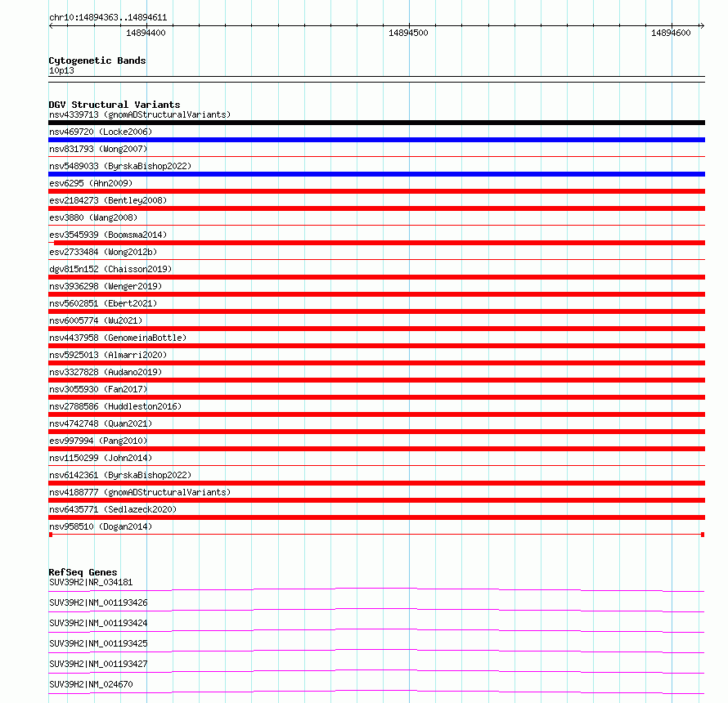Click the red bar under esv6295 Ahn2009
The width and height of the screenshot is (728, 703).
pos(376,191)
